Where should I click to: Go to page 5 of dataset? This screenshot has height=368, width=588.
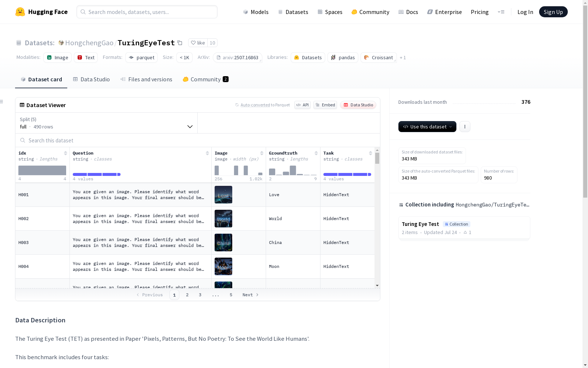tap(231, 295)
